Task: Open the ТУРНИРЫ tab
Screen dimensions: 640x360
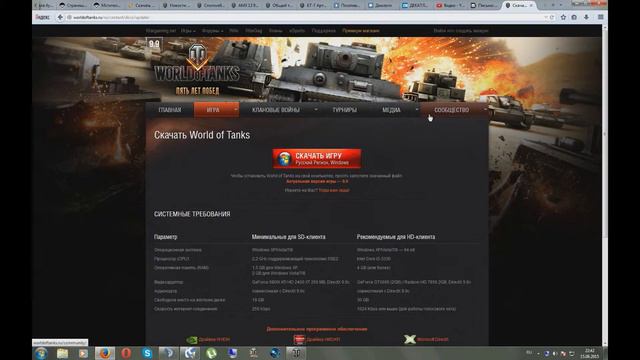Action: 344,110
